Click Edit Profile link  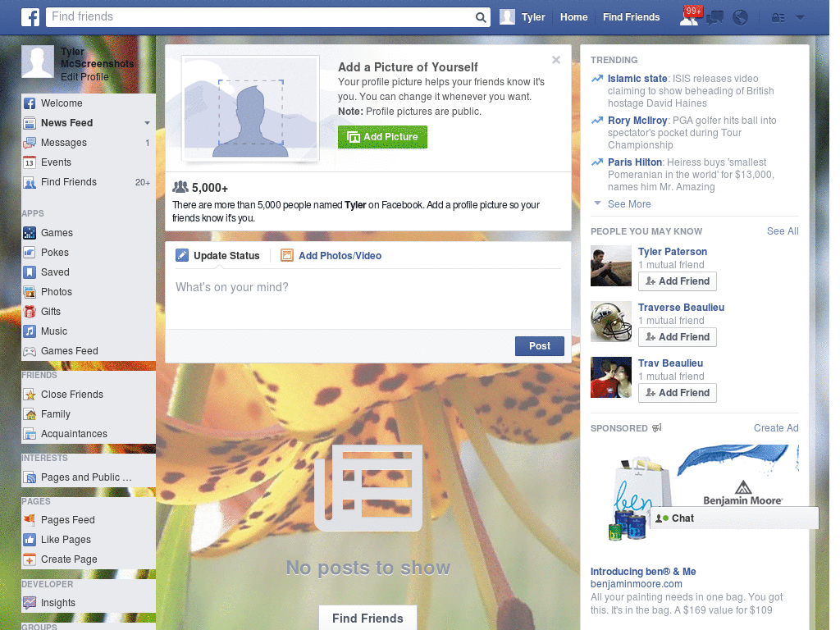click(x=84, y=77)
